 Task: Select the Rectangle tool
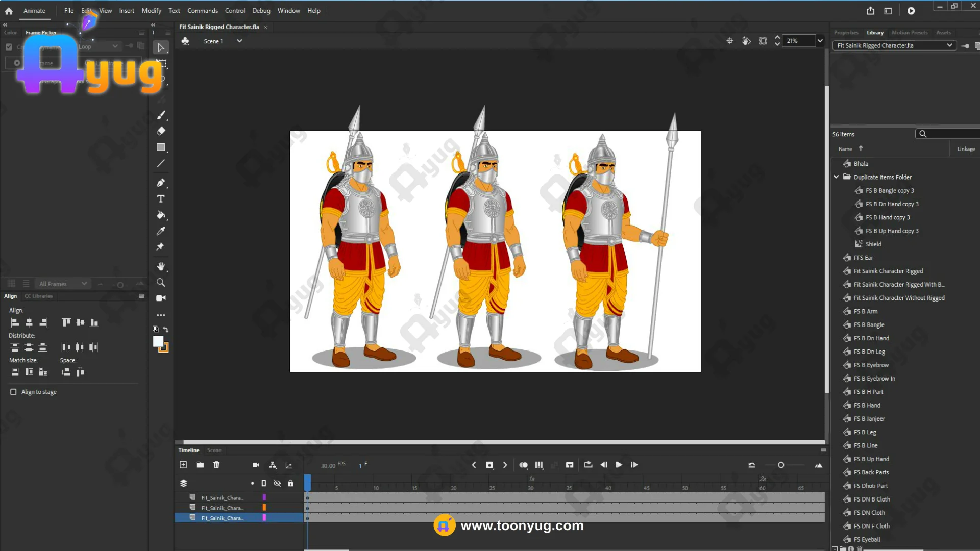pos(161,147)
